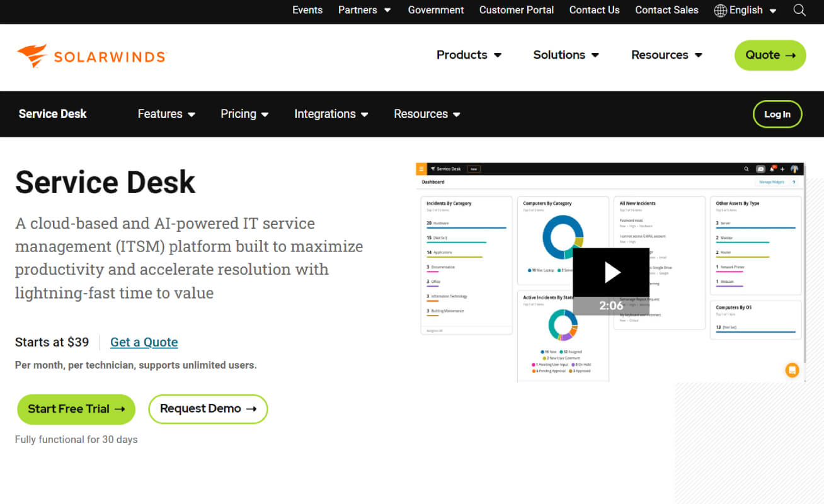Click the 'Starts at $39' text
Image resolution: width=824 pixels, height=504 pixels.
click(x=52, y=342)
